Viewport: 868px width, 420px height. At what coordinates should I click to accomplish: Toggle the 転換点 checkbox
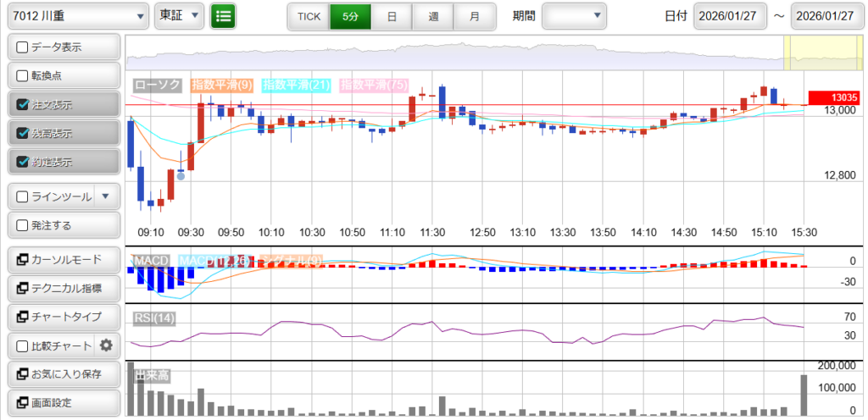23,76
